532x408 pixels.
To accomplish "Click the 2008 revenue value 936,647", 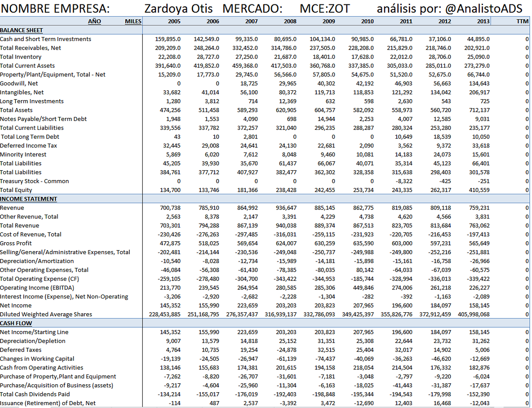I will pyautogui.click(x=286, y=208).
